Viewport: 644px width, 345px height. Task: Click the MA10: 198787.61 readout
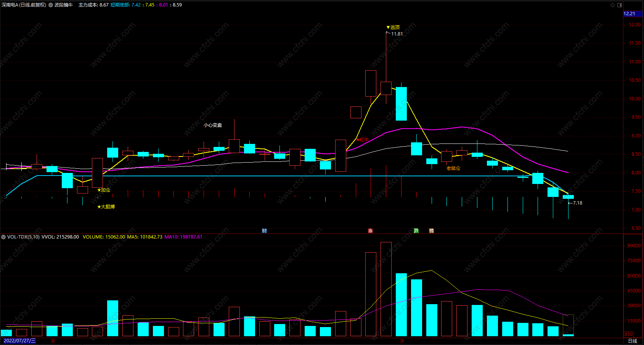click(183, 237)
